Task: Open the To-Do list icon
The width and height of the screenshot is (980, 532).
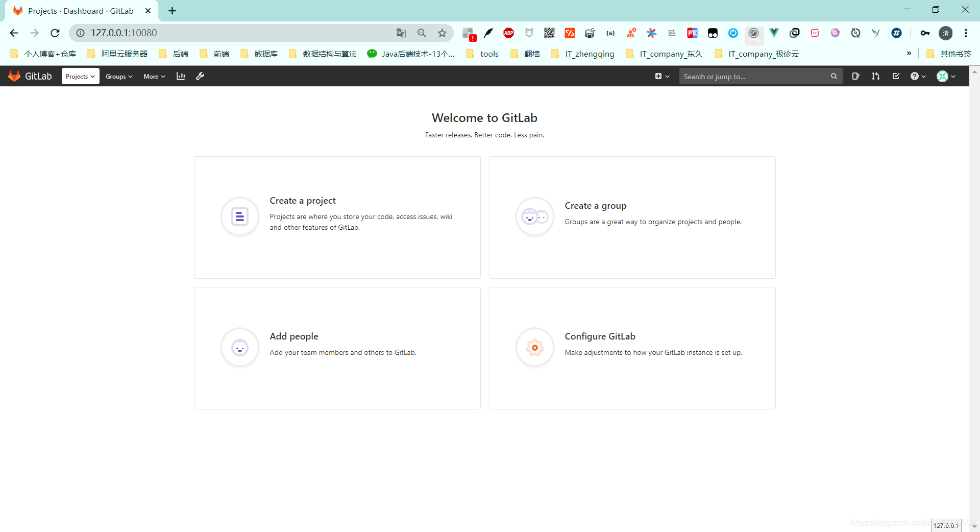Action: click(x=896, y=76)
